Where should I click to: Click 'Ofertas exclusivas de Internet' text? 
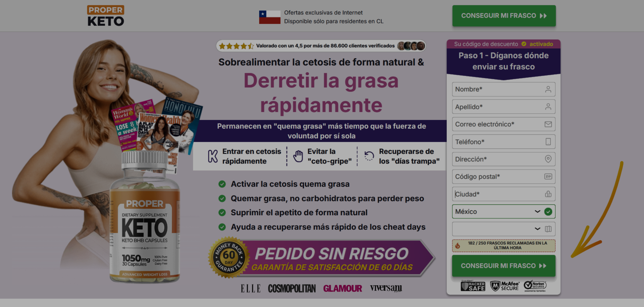[x=323, y=12]
